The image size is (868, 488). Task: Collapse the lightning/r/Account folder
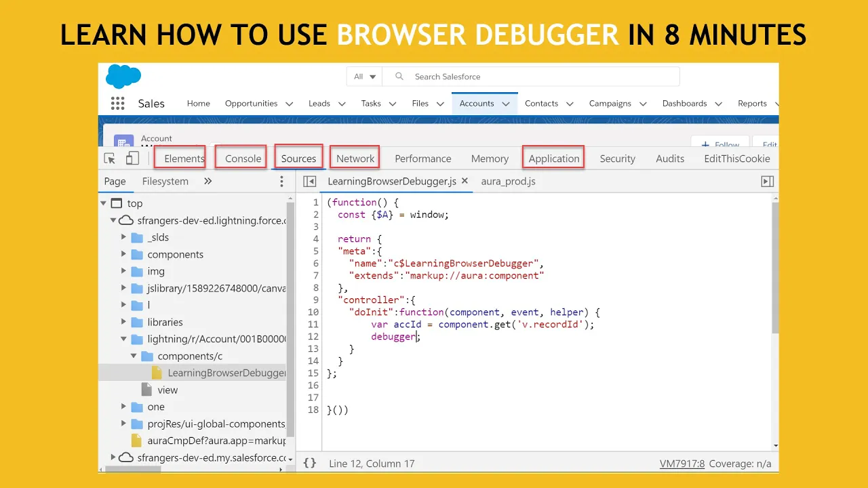124,339
